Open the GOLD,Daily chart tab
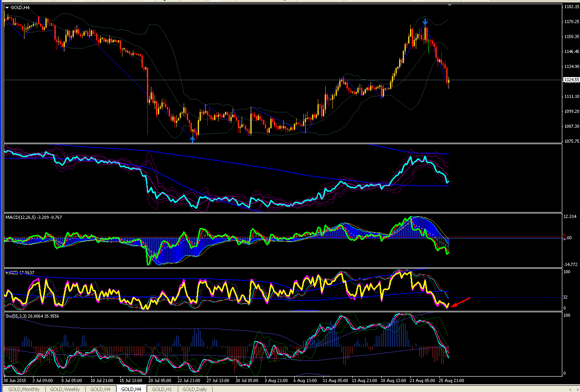Viewport: 580px width, 392px height. (x=195, y=389)
